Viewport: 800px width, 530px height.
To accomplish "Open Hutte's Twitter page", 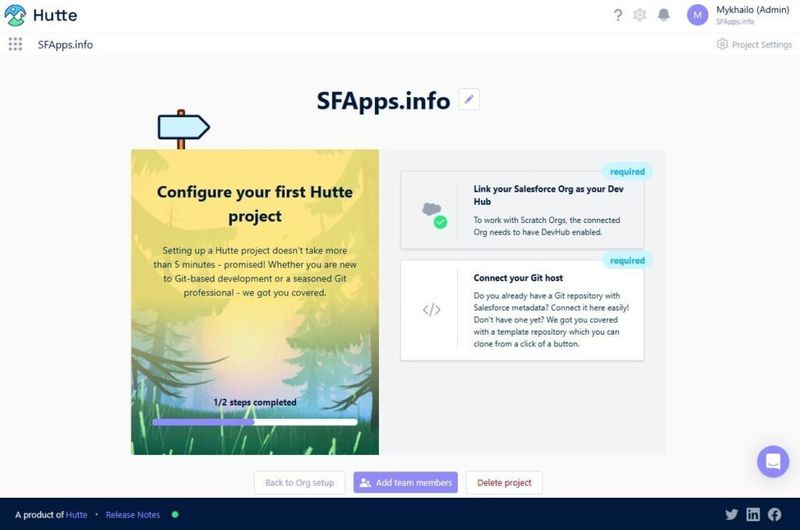I will 731,514.
